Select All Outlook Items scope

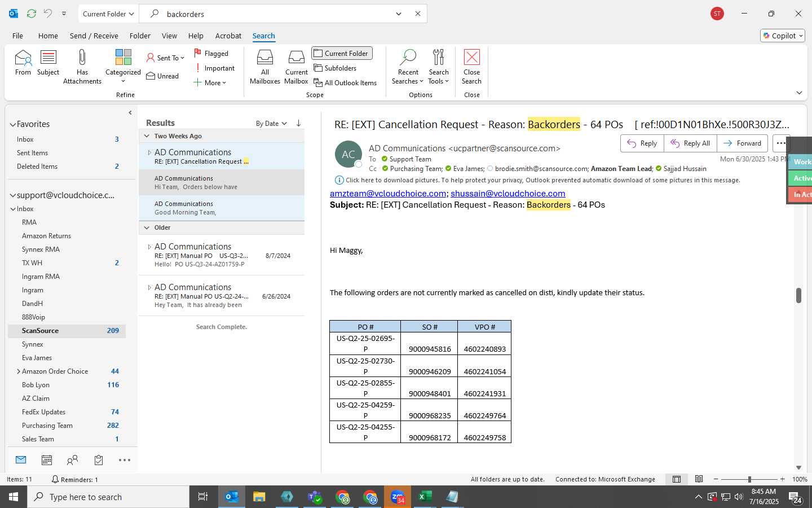point(345,82)
